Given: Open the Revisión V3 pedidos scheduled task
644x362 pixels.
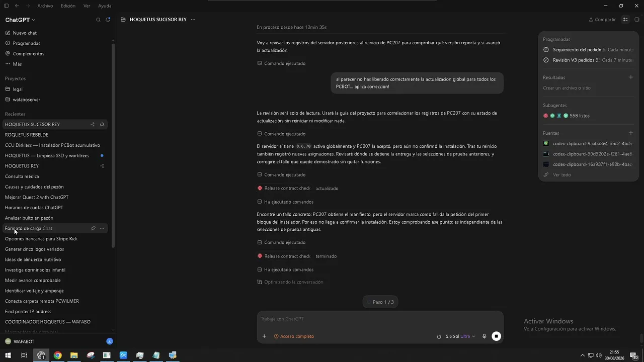Looking at the screenshot, I should click(x=588, y=60).
